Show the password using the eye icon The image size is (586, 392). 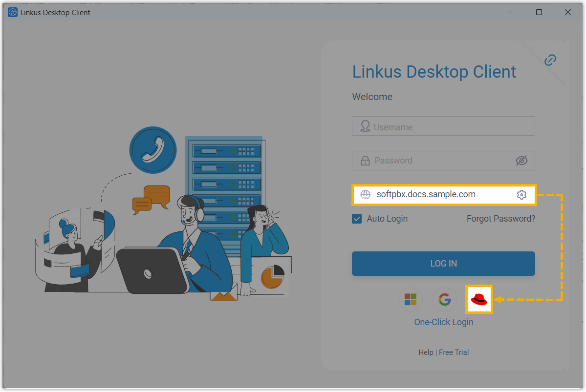(521, 161)
